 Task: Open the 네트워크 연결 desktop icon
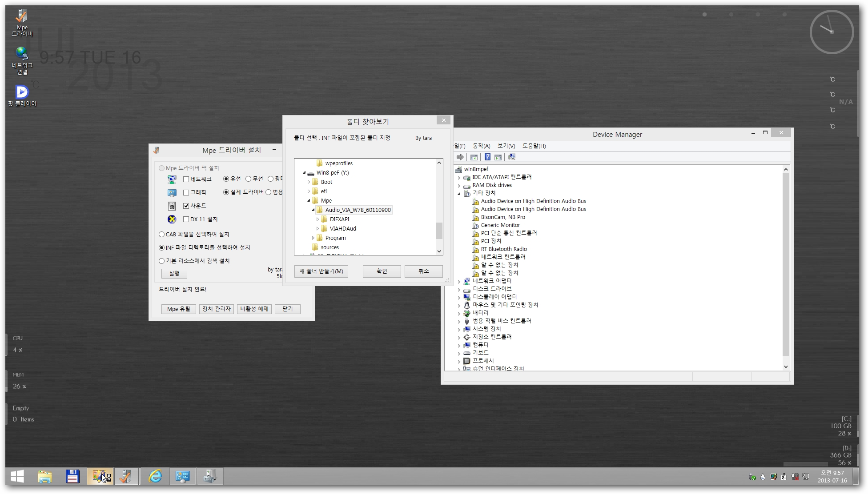(x=22, y=61)
